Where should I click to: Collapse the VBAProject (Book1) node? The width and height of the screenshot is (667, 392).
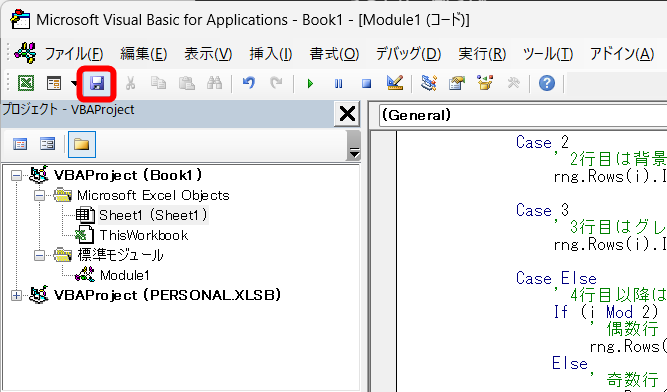(x=16, y=176)
